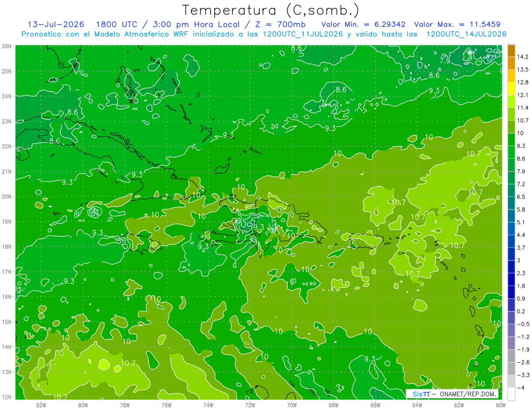Select the "13-Jul-2026" forecast date text

(56, 24)
